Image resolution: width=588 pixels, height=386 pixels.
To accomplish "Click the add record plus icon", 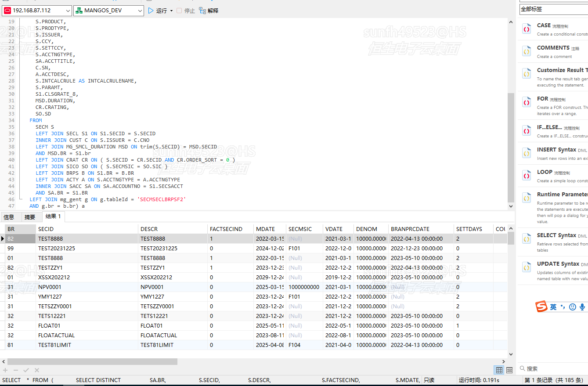I will coord(5,370).
